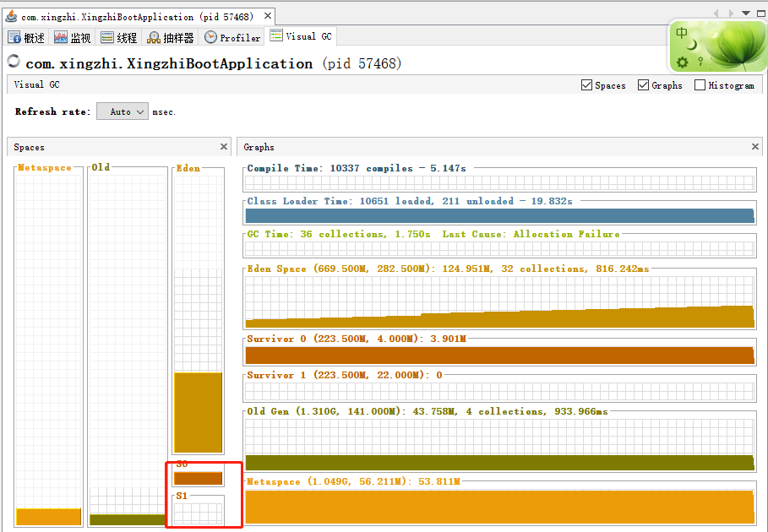Switch to the 抽样器 sampler tab
The width and height of the screenshot is (768, 532).
tap(171, 38)
